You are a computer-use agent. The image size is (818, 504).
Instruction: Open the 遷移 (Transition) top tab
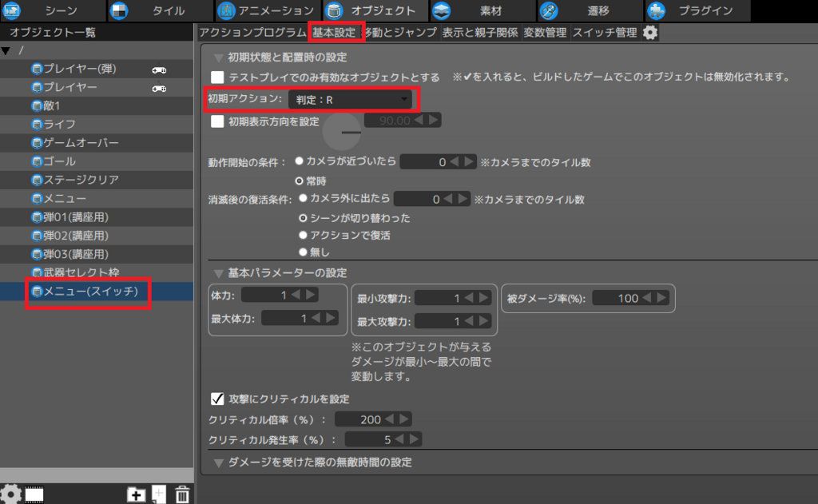tap(589, 10)
